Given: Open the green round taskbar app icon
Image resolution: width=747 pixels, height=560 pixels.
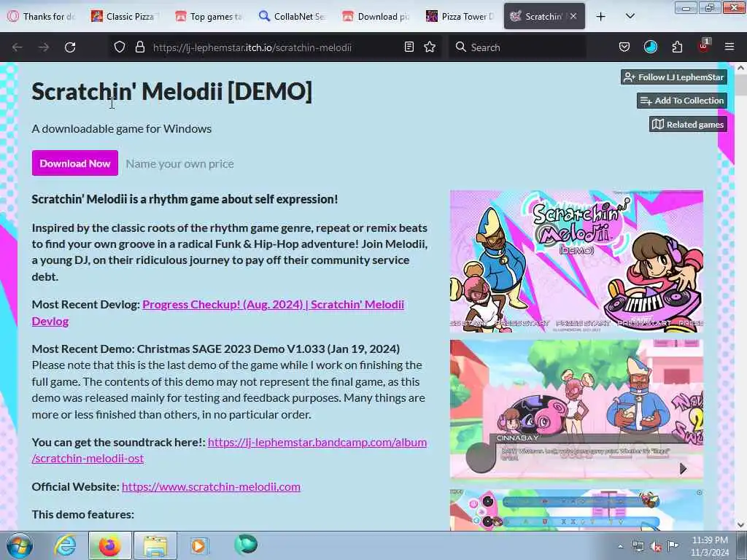Looking at the screenshot, I should click(x=246, y=545).
